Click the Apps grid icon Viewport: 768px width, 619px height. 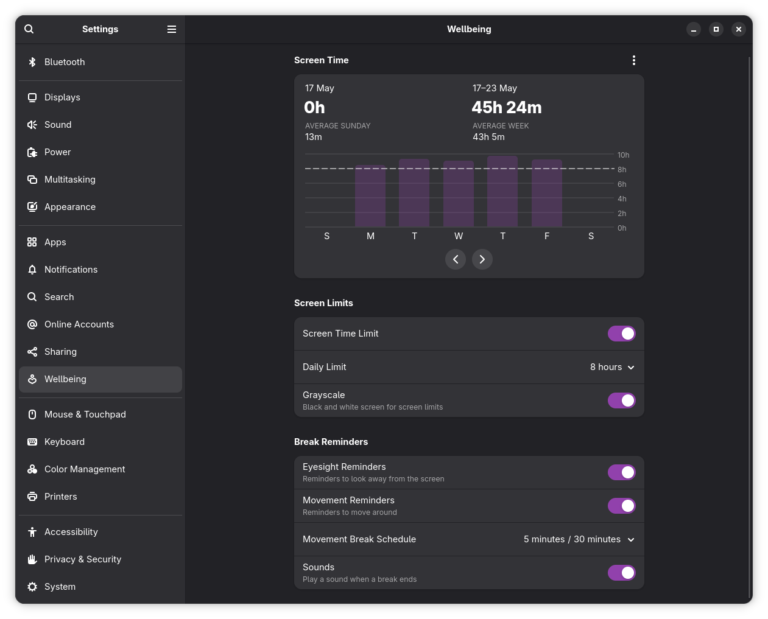32,242
